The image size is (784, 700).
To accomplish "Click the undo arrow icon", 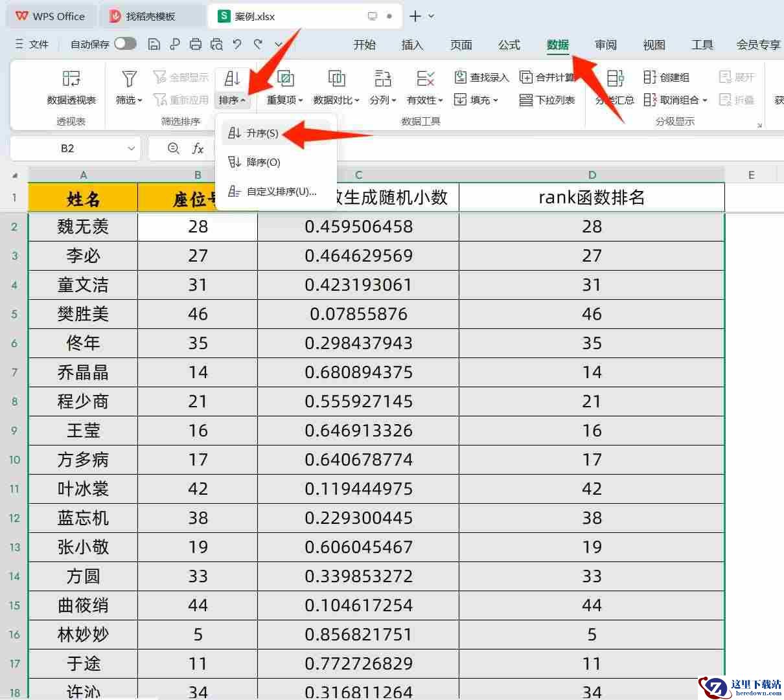I will [x=237, y=44].
